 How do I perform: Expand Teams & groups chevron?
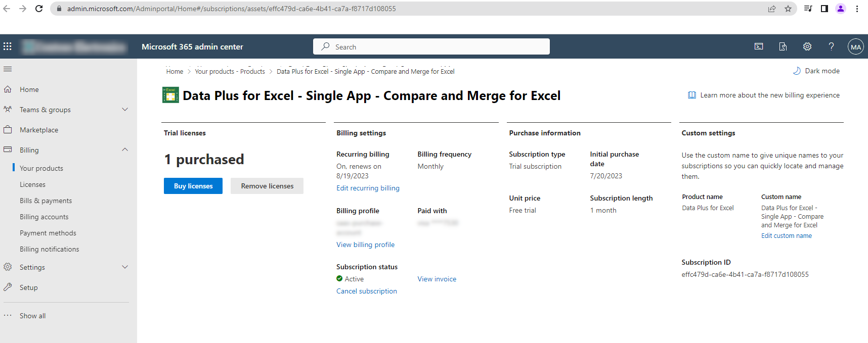(x=125, y=110)
